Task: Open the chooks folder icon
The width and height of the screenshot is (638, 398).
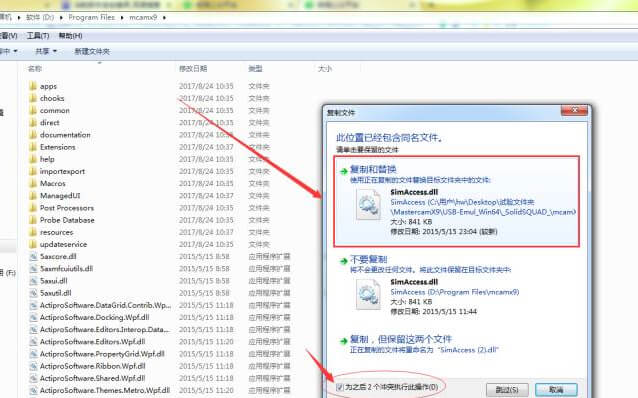Action: [x=33, y=98]
